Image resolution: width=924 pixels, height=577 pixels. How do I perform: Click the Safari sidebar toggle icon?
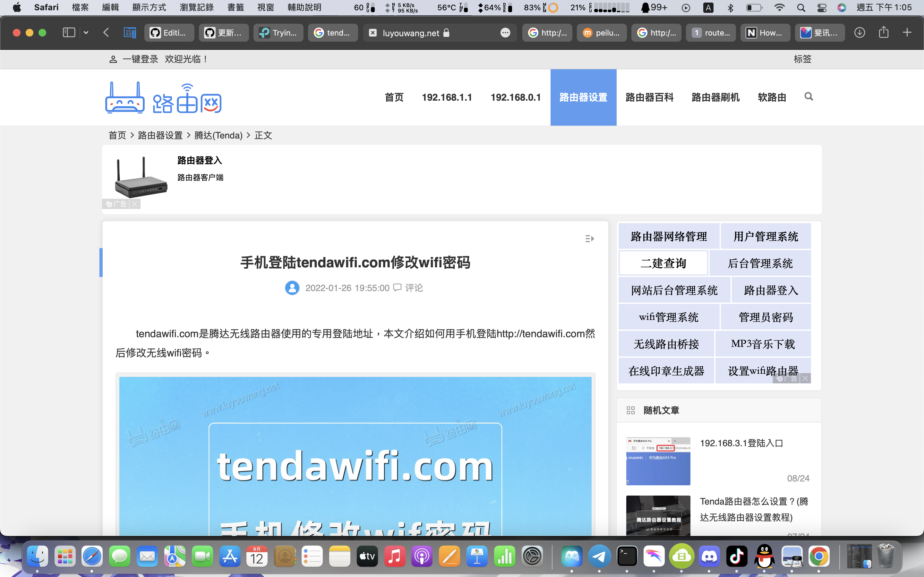click(x=69, y=32)
